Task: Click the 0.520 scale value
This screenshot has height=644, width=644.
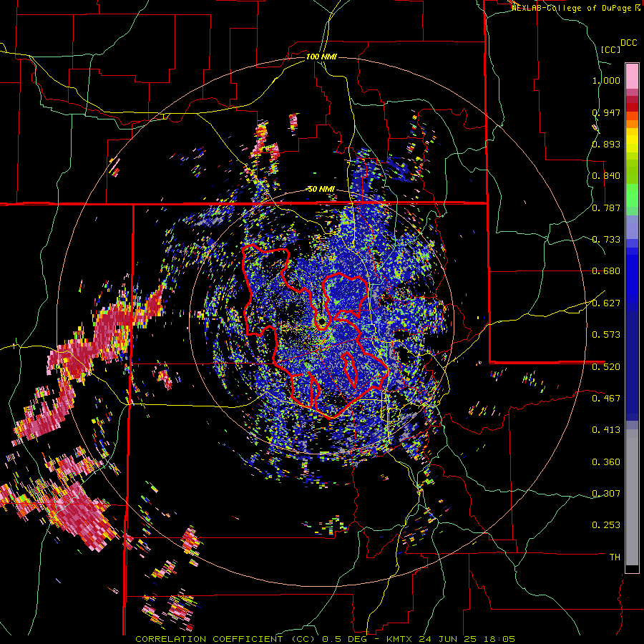Action: click(x=606, y=367)
